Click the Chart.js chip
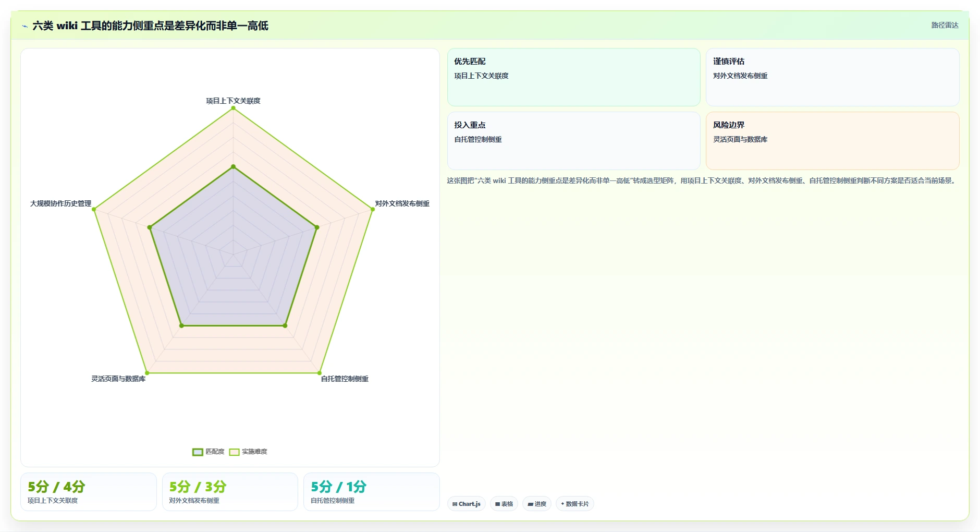 (x=467, y=504)
